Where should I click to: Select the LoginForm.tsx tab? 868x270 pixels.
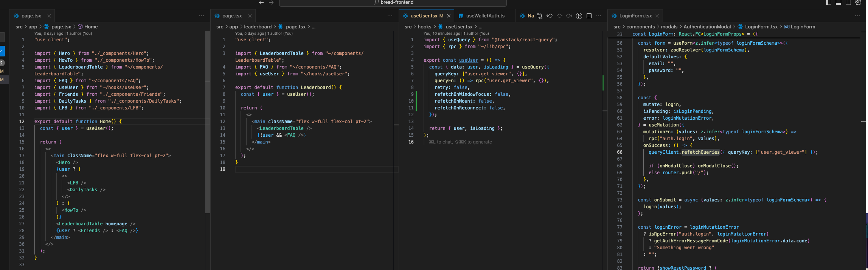(x=635, y=16)
